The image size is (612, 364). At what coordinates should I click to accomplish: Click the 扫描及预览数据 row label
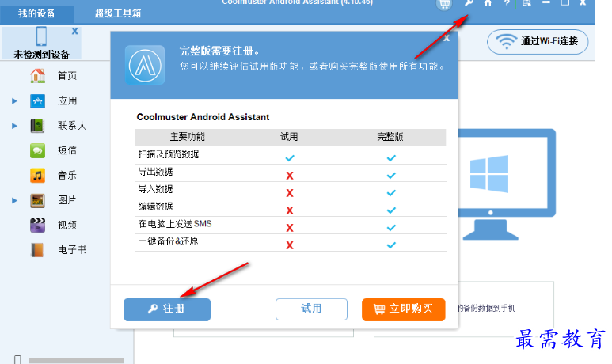tap(169, 154)
